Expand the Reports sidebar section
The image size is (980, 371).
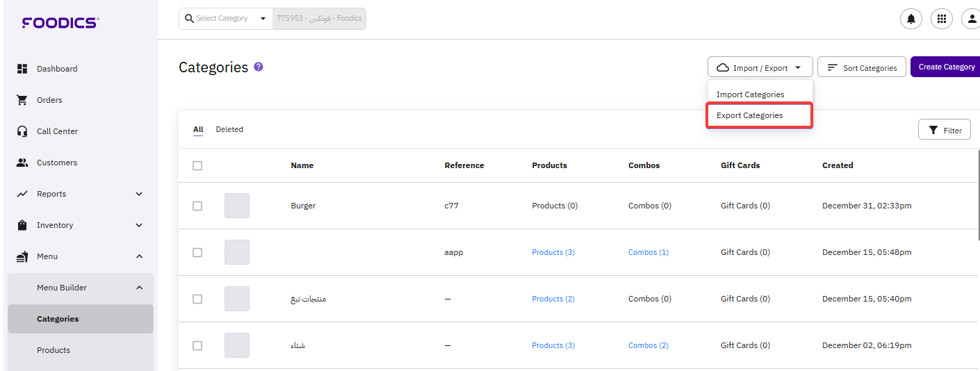80,194
